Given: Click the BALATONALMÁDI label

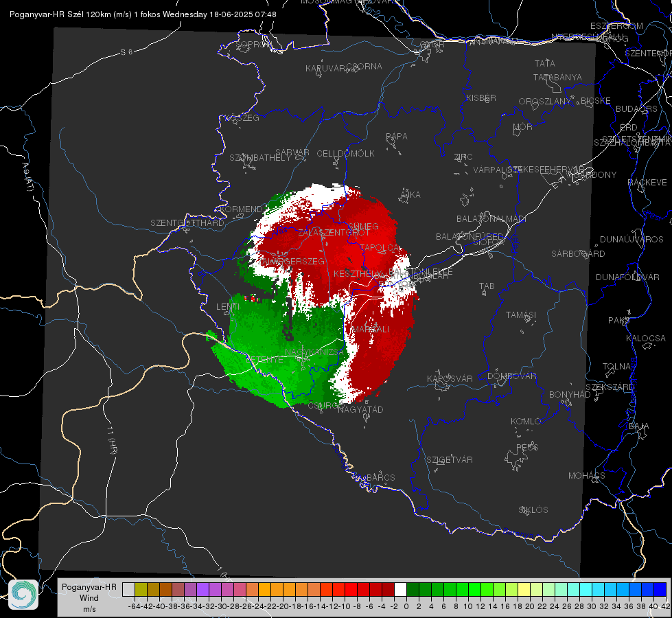Looking at the screenshot, I should pyautogui.click(x=491, y=219).
